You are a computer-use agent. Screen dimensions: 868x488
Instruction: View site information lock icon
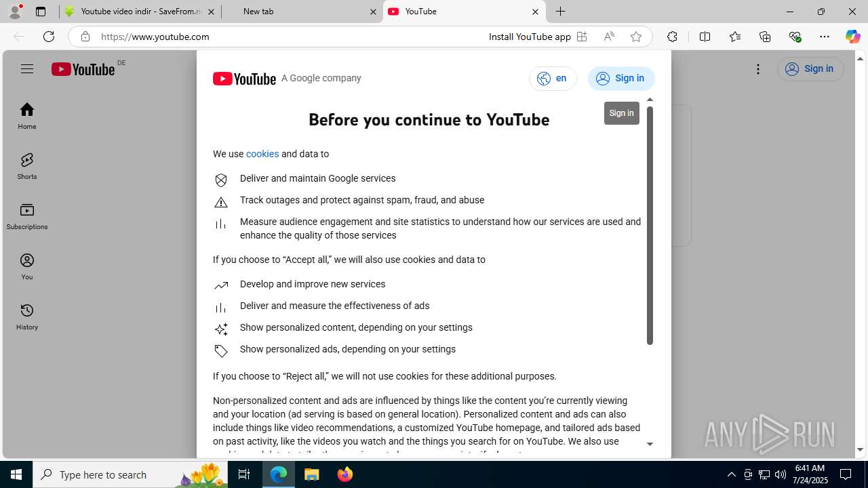(85, 37)
